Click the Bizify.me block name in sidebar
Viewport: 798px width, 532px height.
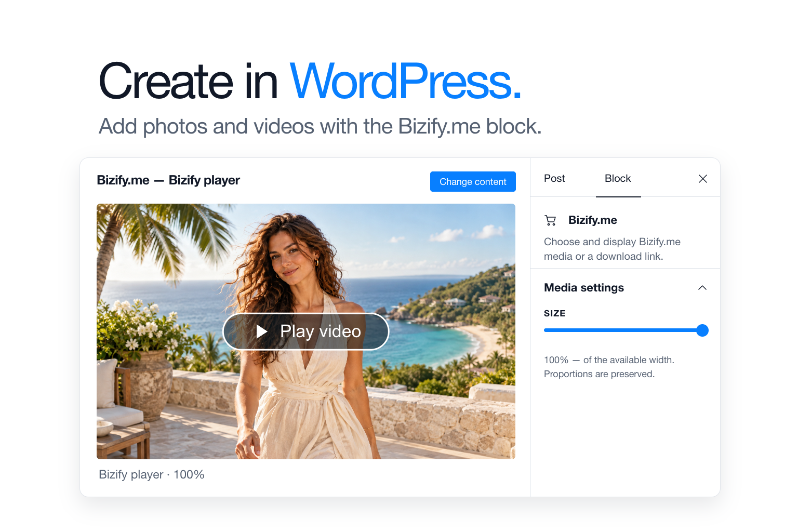[593, 220]
